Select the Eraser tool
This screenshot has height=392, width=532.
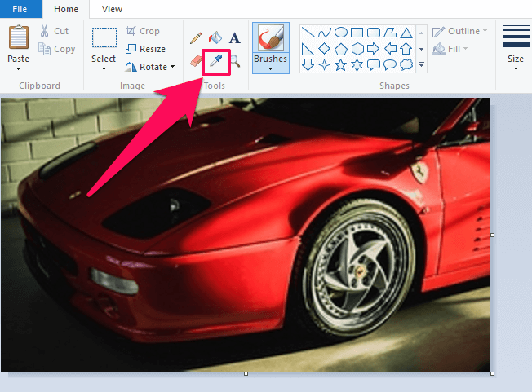(x=196, y=61)
